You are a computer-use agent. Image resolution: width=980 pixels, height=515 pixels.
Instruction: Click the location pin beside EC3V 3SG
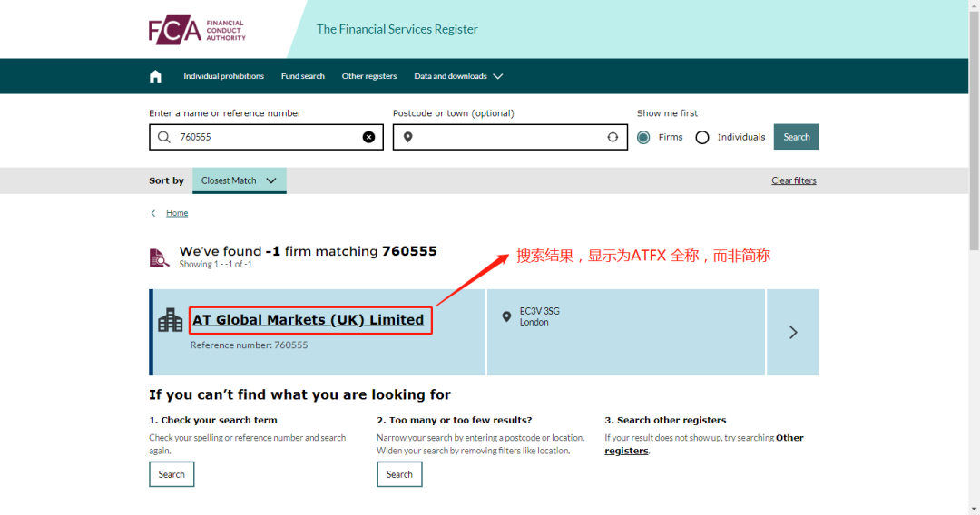coord(506,316)
